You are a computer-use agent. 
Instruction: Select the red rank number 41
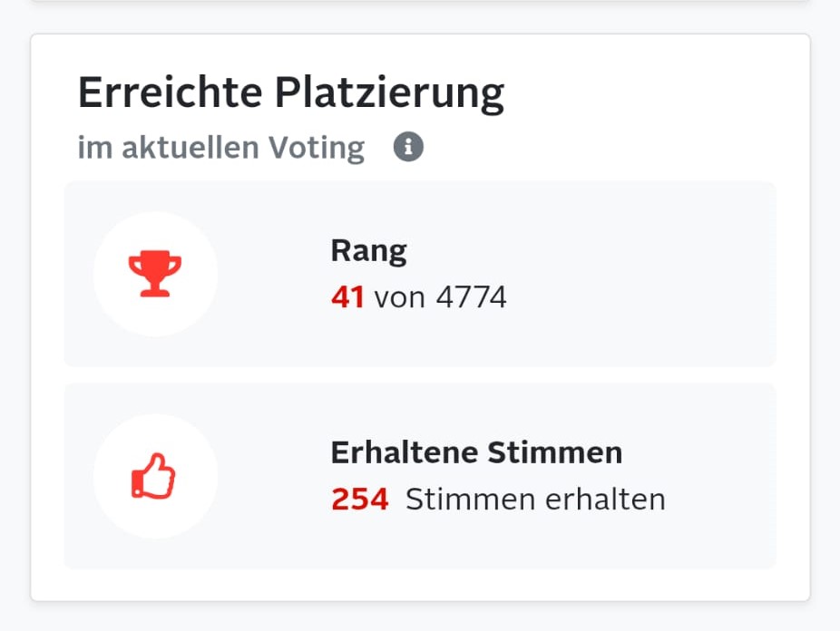[x=347, y=296]
